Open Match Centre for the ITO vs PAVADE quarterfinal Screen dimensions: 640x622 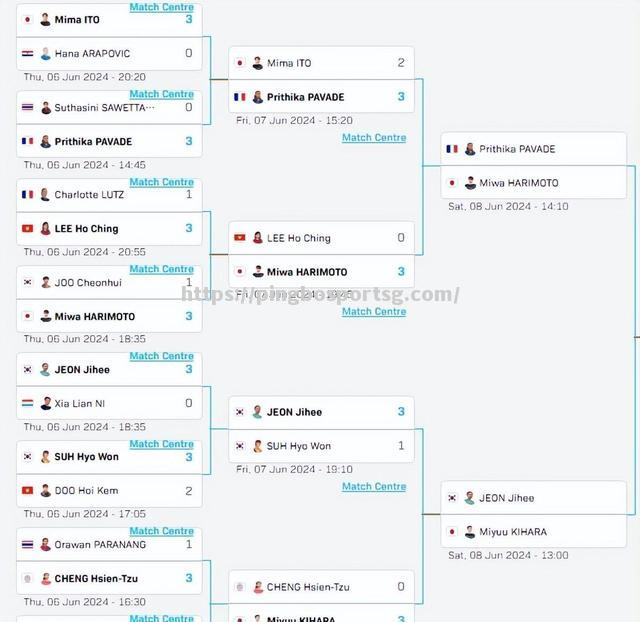pos(374,138)
